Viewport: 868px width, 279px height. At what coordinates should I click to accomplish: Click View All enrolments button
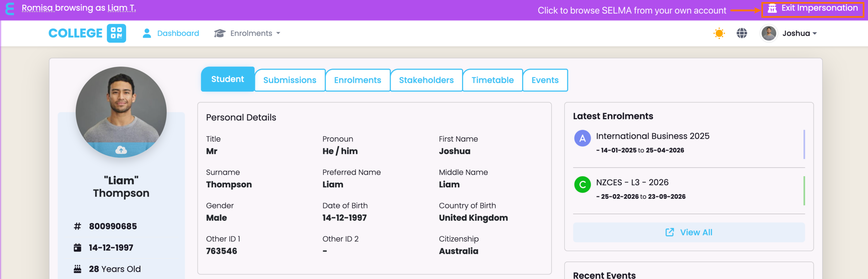(689, 232)
